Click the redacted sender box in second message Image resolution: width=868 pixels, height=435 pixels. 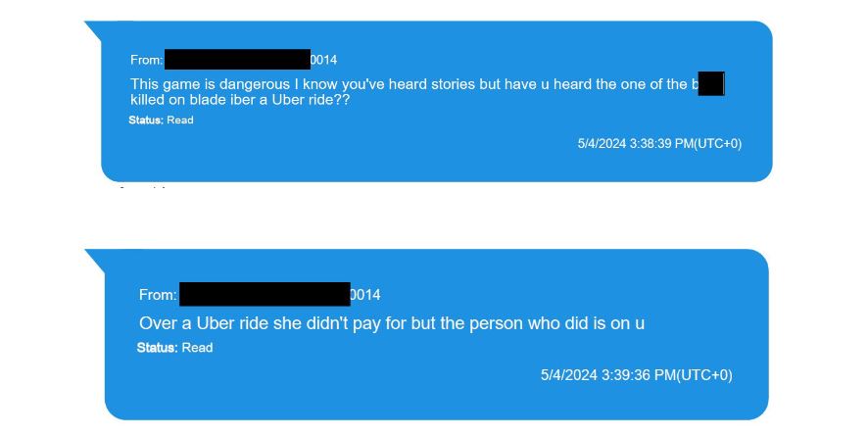[265, 294]
